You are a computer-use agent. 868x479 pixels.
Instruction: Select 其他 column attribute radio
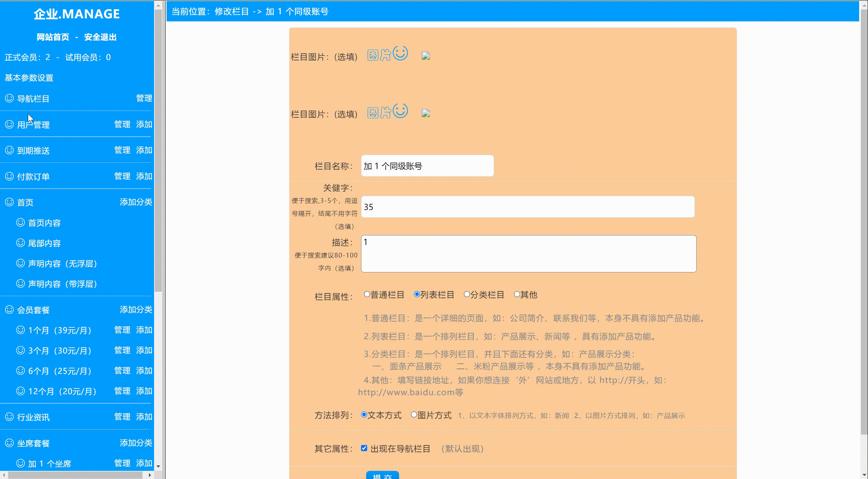coord(517,294)
